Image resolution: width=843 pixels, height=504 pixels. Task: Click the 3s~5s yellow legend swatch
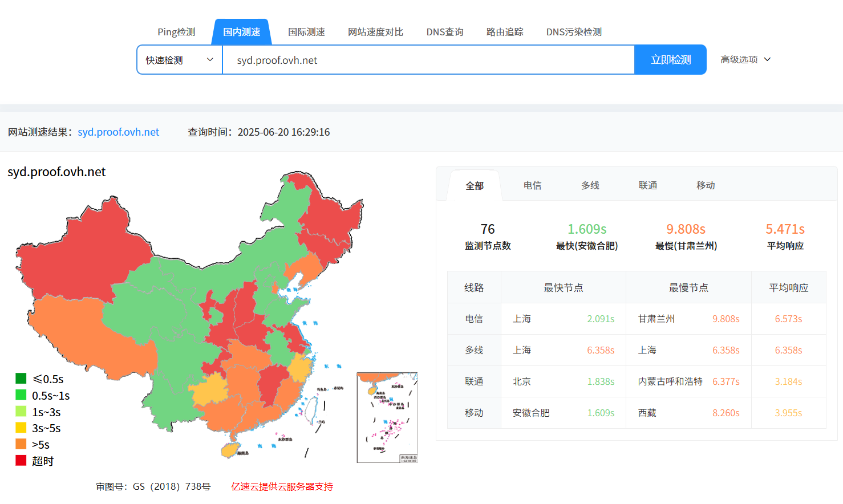pos(21,428)
